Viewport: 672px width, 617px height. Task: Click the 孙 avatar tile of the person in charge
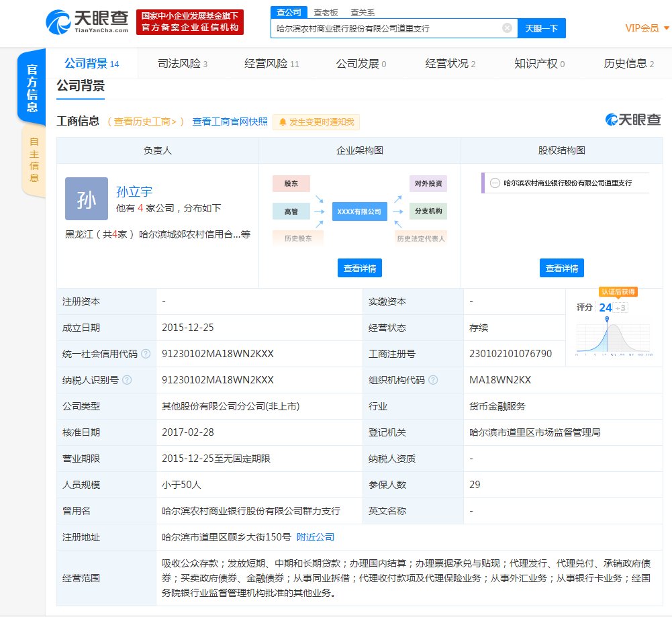point(87,199)
